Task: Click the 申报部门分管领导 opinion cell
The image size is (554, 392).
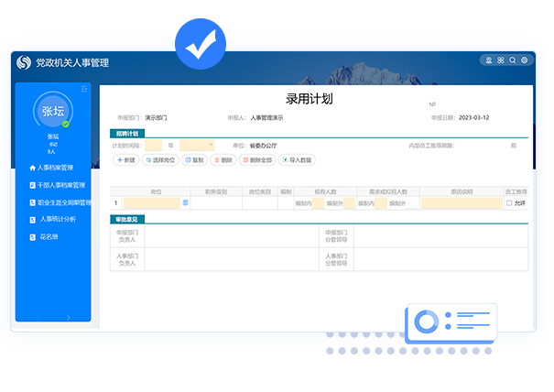Action: (x=441, y=236)
